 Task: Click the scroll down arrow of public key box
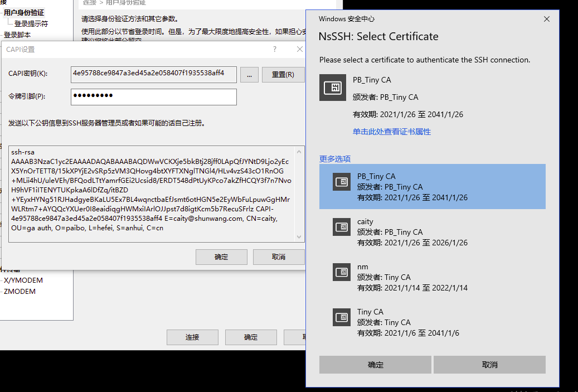click(299, 237)
